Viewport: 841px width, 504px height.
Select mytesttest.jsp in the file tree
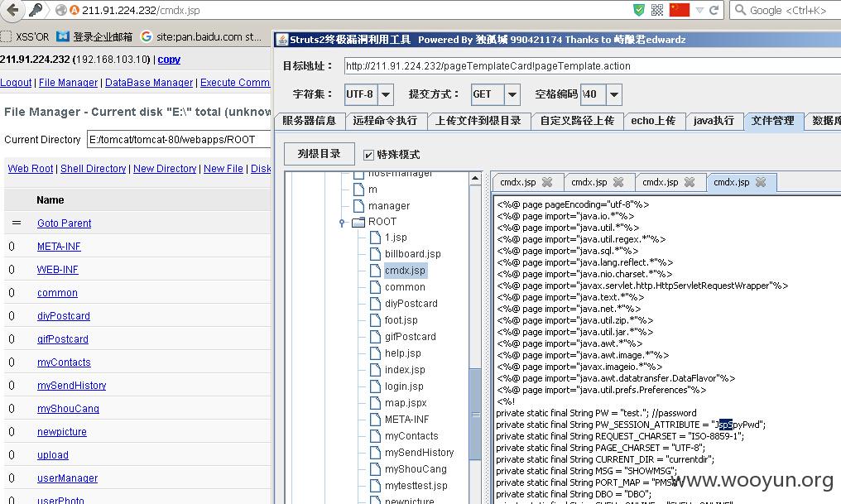point(416,486)
